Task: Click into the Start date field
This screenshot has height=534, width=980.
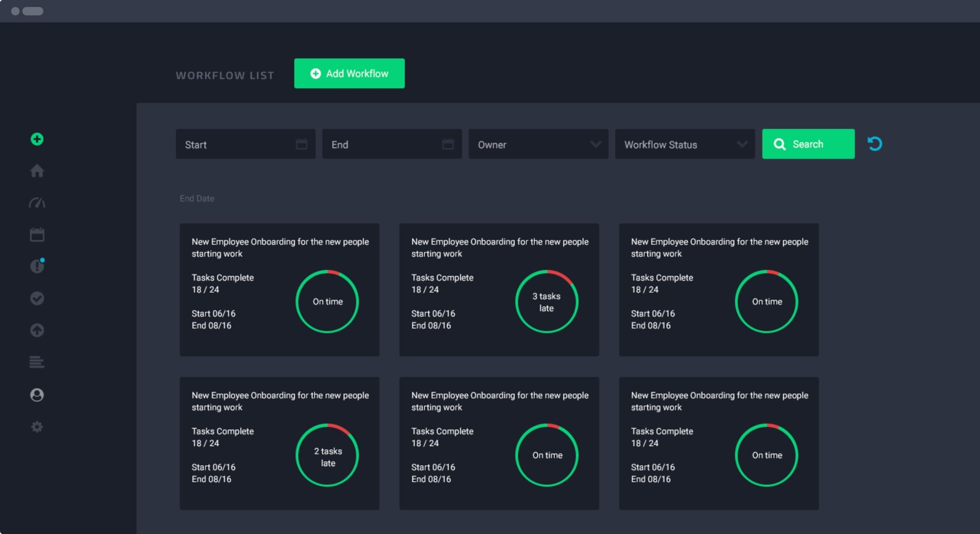Action: (x=246, y=144)
